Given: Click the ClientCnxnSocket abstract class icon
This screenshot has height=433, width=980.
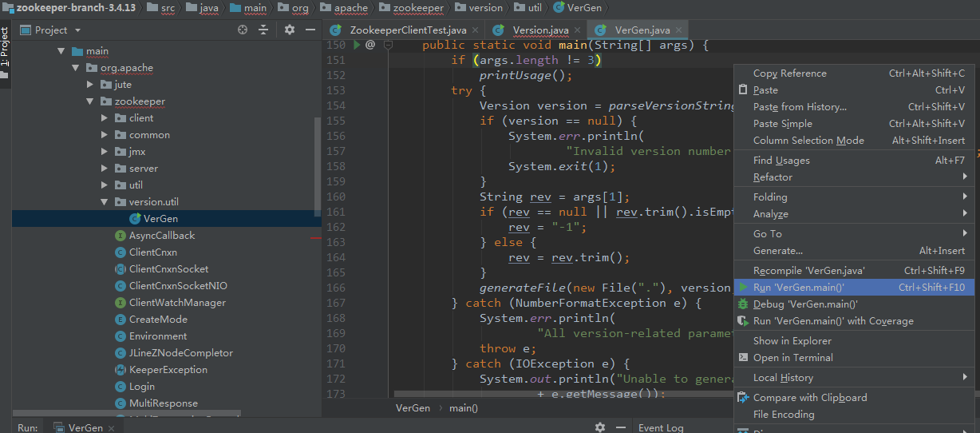Looking at the screenshot, I should pos(121,269).
